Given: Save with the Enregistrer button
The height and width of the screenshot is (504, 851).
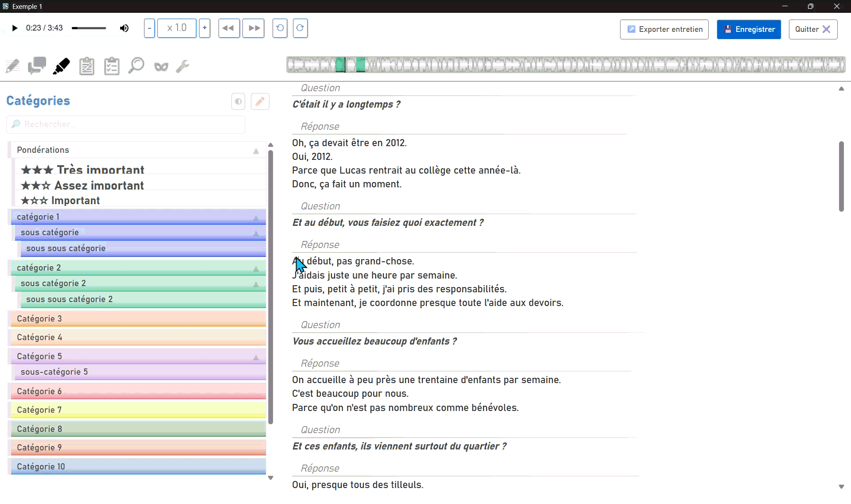Looking at the screenshot, I should tap(749, 29).
